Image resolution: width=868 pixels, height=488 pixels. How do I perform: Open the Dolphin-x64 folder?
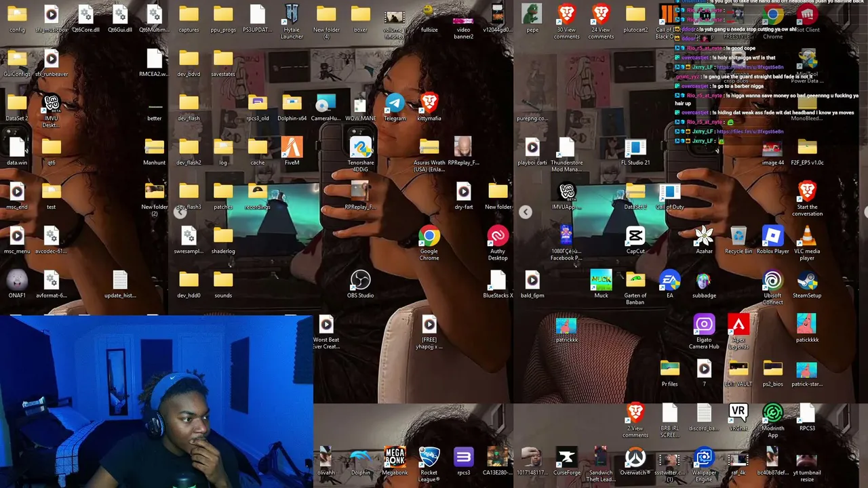[292, 103]
